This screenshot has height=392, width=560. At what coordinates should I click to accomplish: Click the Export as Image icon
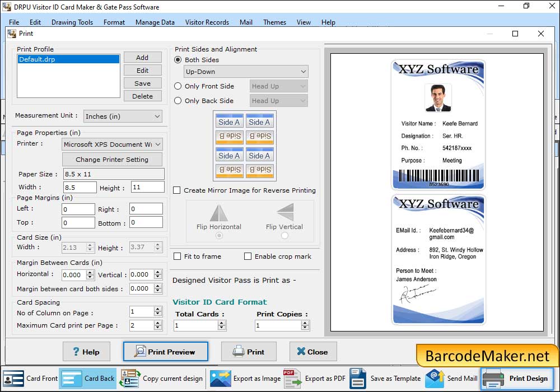pos(220,379)
